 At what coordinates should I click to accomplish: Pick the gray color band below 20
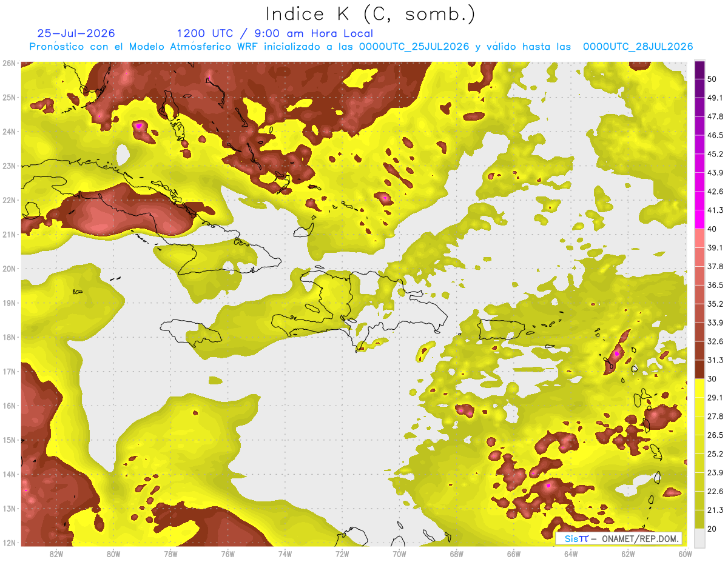(x=699, y=537)
